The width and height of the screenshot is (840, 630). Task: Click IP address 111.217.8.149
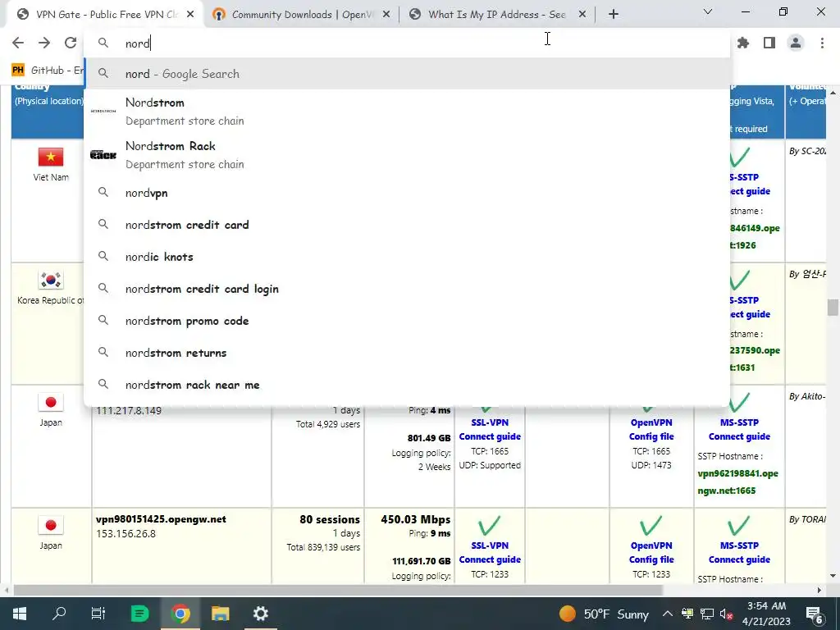[129, 411]
